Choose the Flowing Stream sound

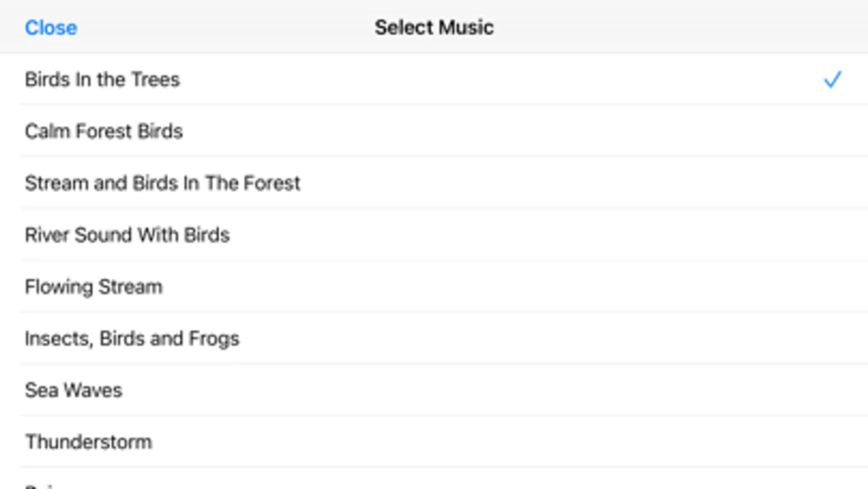[93, 286]
